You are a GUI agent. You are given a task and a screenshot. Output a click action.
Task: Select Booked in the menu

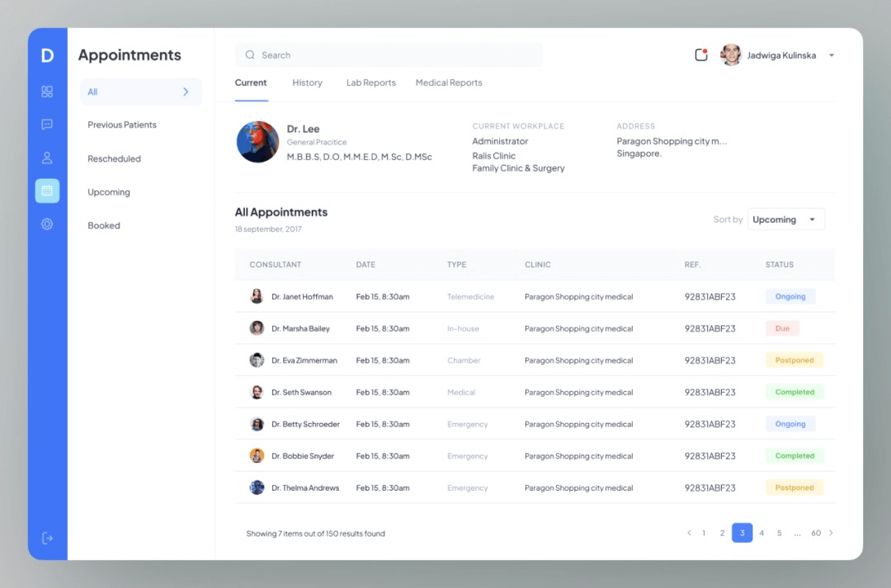coord(104,225)
